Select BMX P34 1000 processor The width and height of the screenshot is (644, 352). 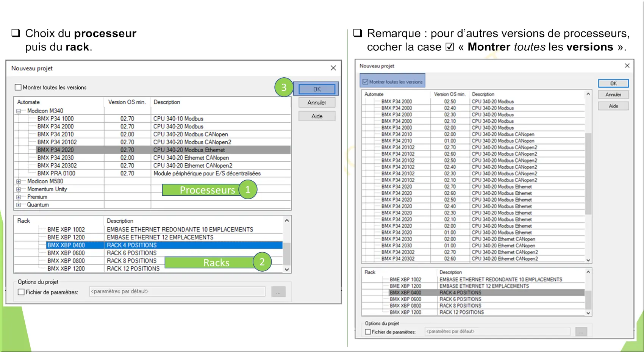55,119
